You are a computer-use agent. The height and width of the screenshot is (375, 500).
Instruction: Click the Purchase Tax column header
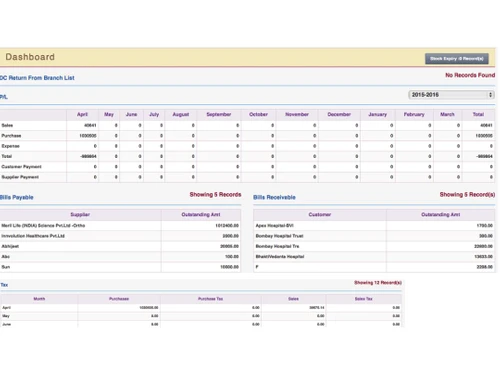coord(210,299)
